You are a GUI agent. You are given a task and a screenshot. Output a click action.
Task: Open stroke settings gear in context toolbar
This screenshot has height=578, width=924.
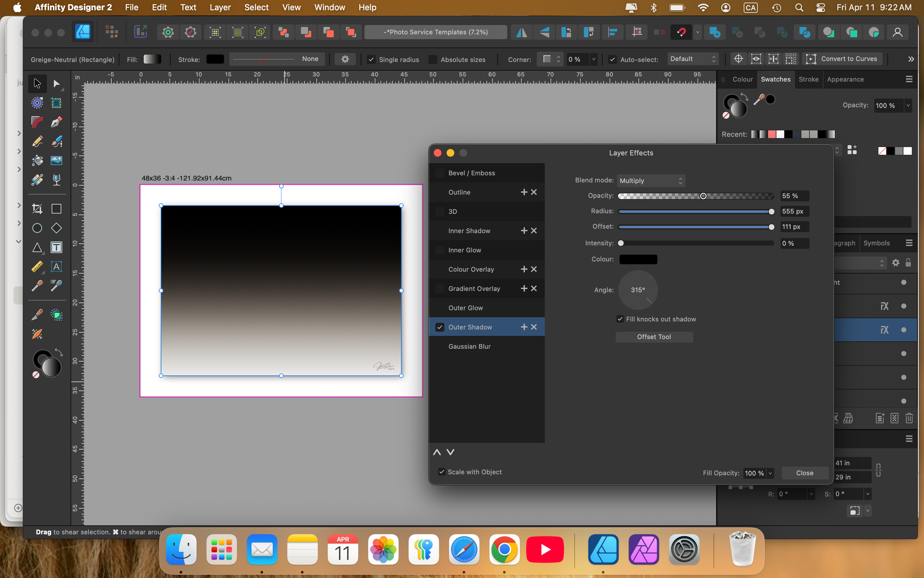[x=345, y=59]
